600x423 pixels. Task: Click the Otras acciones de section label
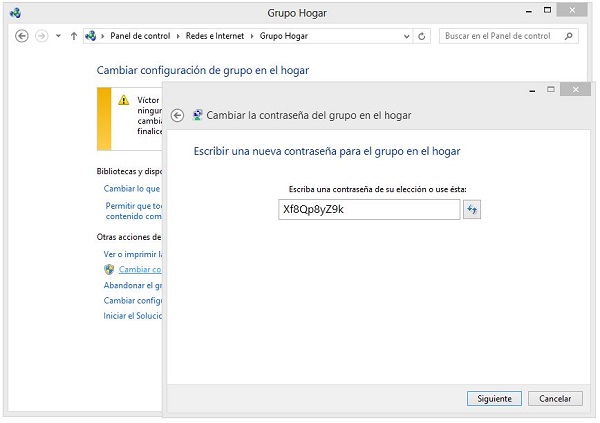pos(129,237)
